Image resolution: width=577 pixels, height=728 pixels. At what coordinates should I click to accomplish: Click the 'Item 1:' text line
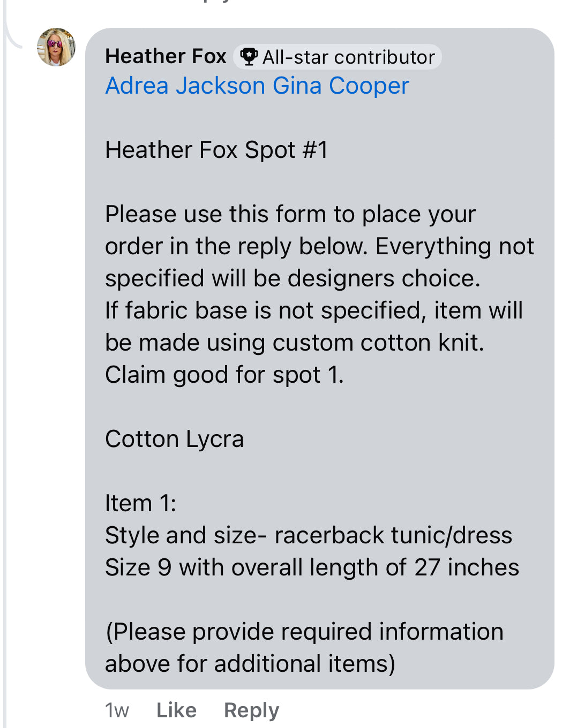(140, 503)
